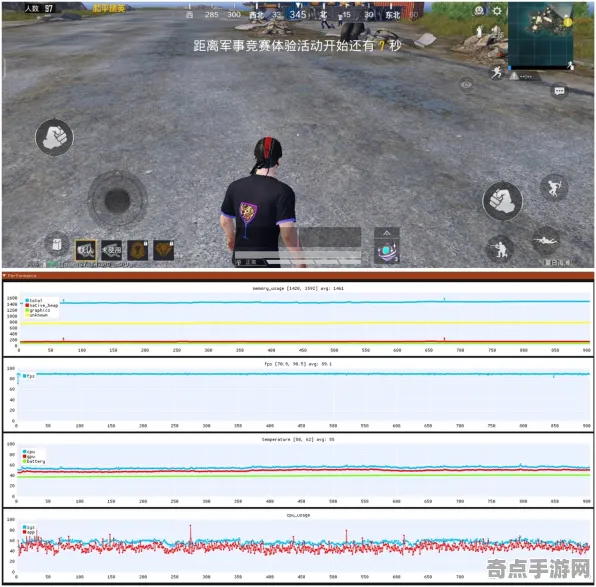Open the backpack inventory icon

tap(56, 244)
